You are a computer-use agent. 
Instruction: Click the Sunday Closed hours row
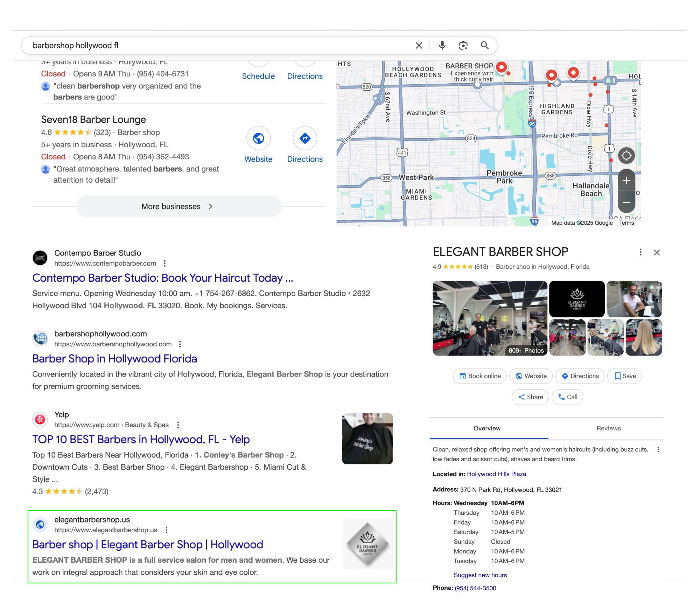pyautogui.click(x=482, y=542)
